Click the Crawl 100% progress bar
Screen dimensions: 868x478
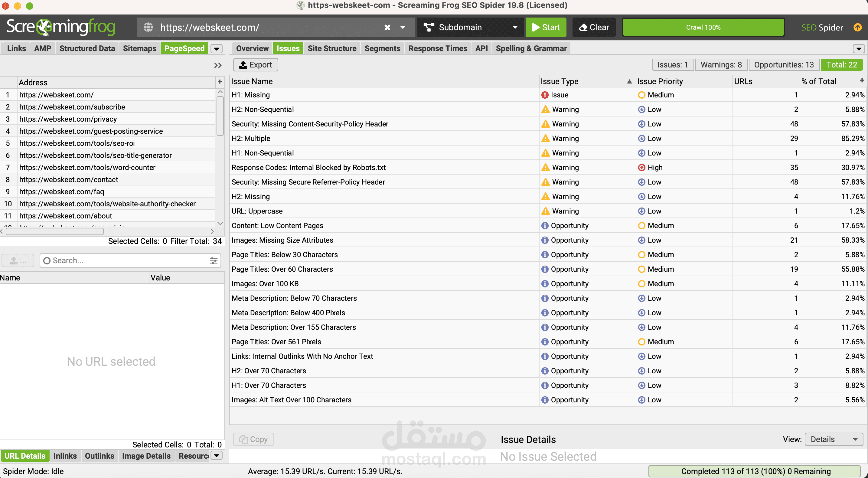[x=703, y=27]
